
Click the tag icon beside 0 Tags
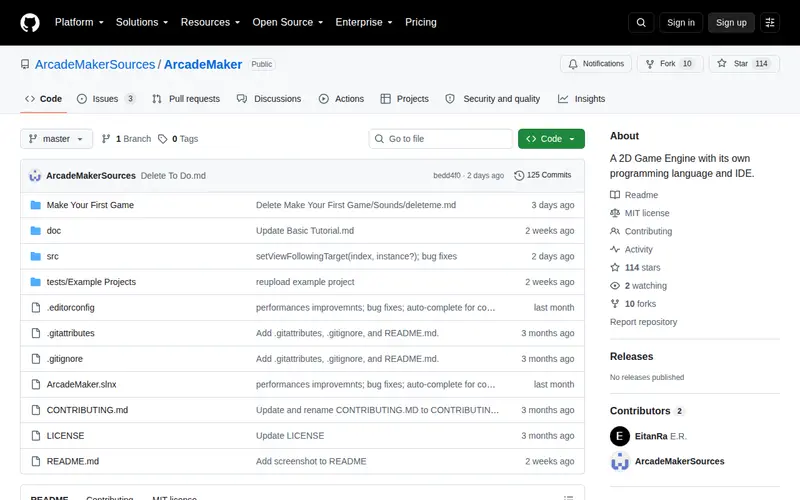pyautogui.click(x=162, y=139)
